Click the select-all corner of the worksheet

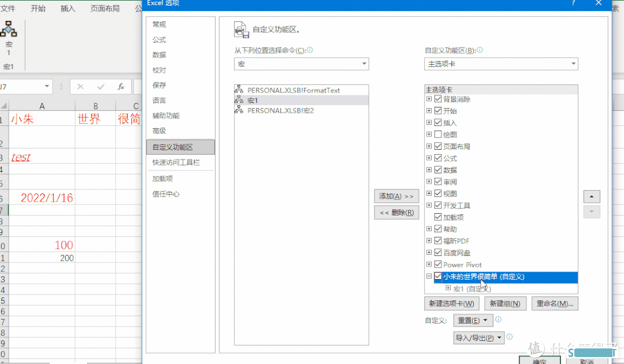[4, 106]
